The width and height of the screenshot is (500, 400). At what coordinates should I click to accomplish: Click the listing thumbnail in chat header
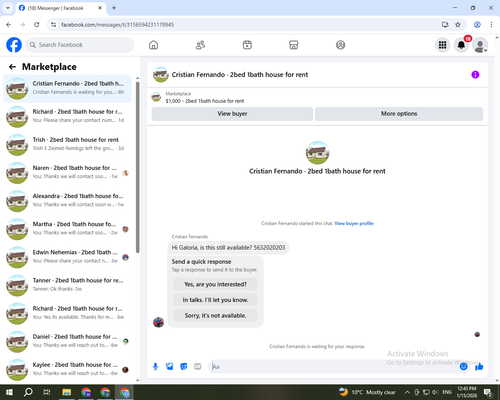(x=161, y=75)
